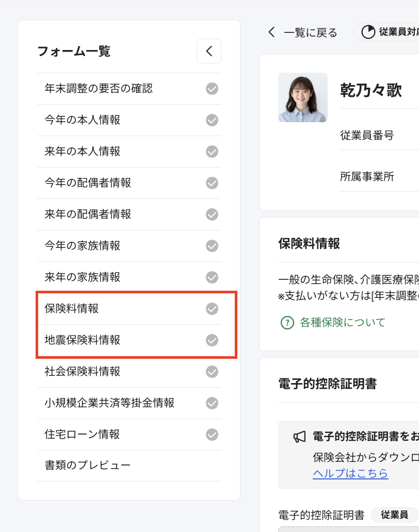Open the 年末調整の要否の確認 form
This screenshot has height=532, width=419.
point(84,88)
